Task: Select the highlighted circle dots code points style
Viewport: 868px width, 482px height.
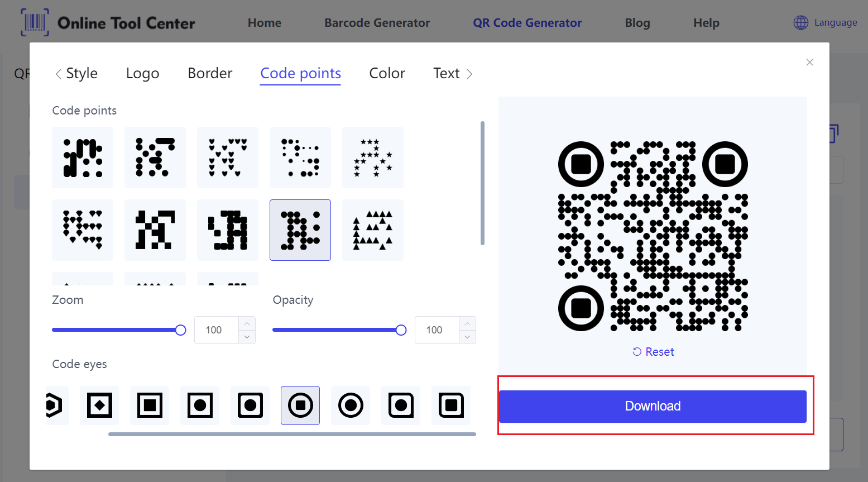Action: click(300, 230)
